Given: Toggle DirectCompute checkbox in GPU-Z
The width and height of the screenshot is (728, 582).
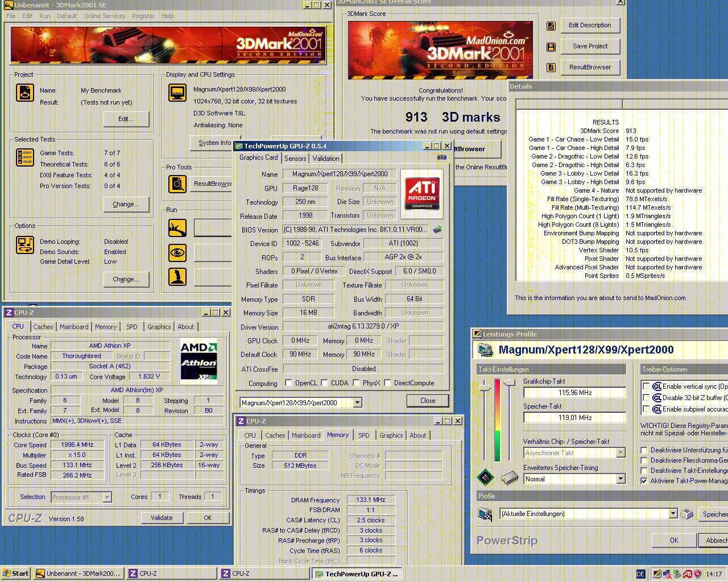Looking at the screenshot, I should coord(387,383).
